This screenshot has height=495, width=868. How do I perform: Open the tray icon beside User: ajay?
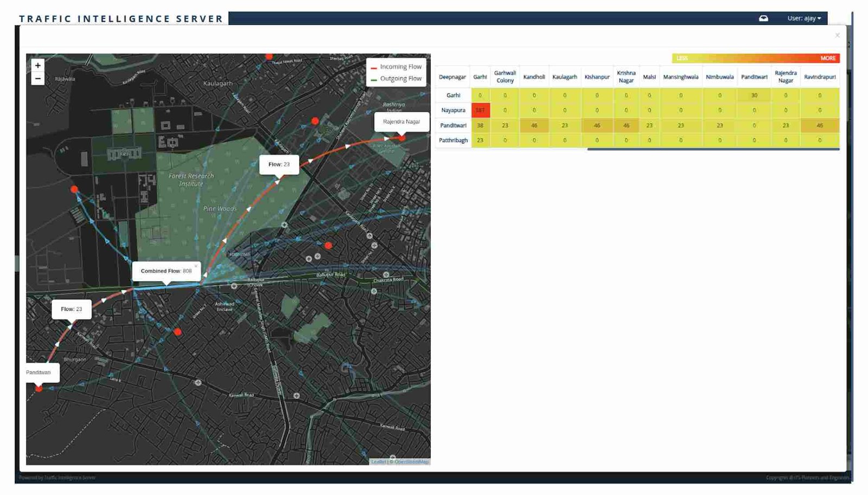click(x=763, y=18)
